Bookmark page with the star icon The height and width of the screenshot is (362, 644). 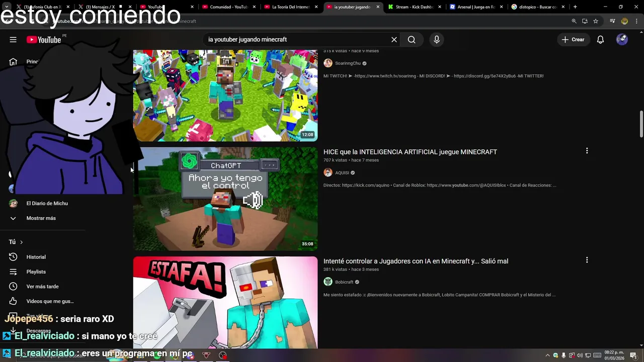click(596, 21)
